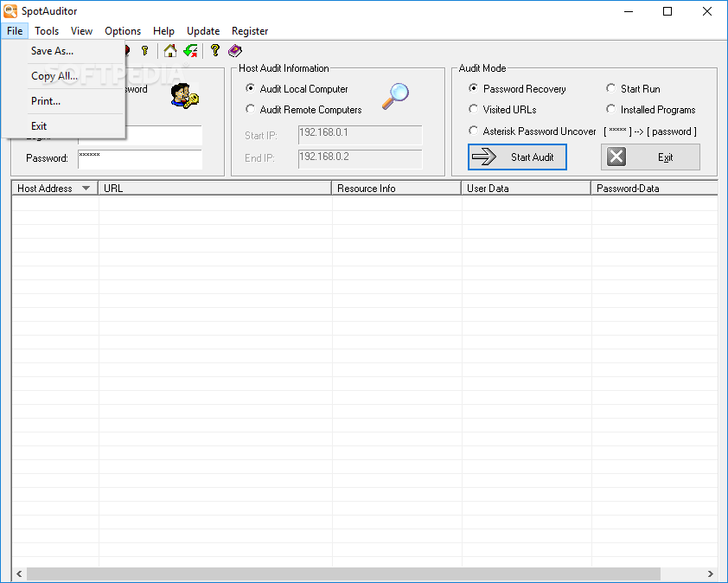
Task: Minimize the SpotAuditor window
Action: click(629, 11)
